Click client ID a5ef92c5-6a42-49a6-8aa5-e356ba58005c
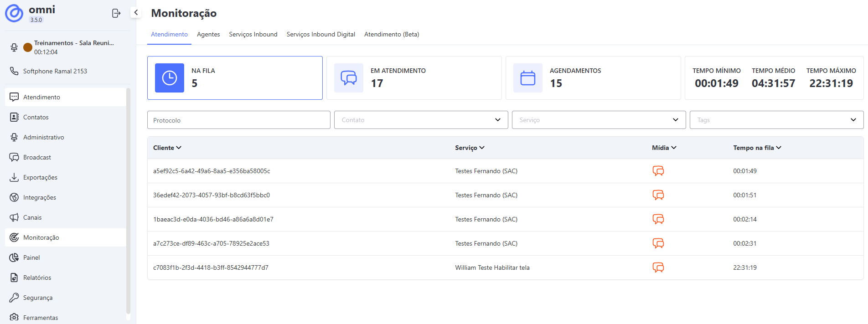 point(212,171)
